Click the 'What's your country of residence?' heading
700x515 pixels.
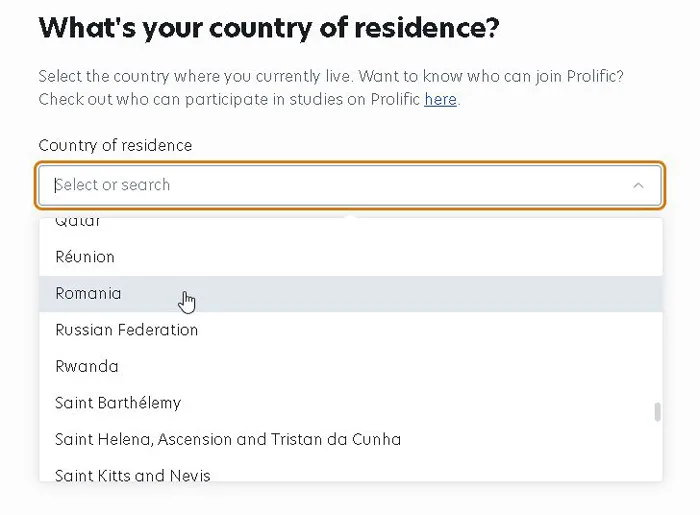coord(269,28)
